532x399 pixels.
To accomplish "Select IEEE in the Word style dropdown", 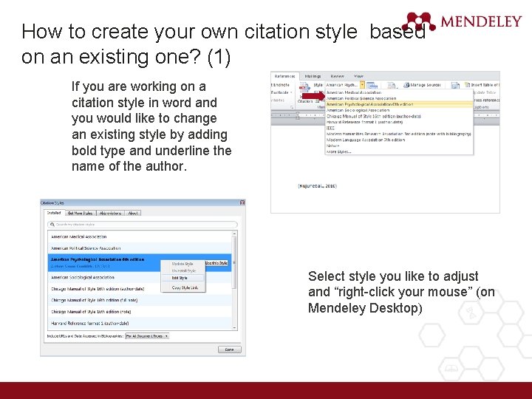I will [x=399, y=128].
